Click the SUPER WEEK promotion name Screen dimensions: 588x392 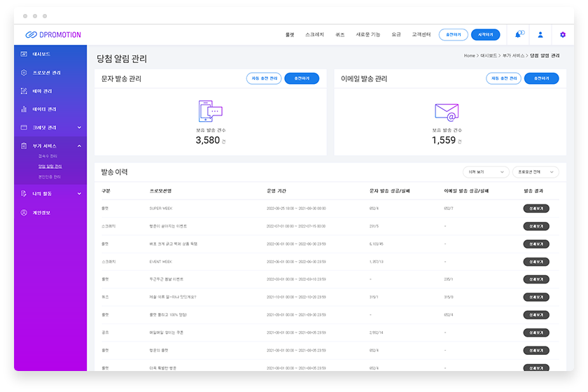pos(161,208)
